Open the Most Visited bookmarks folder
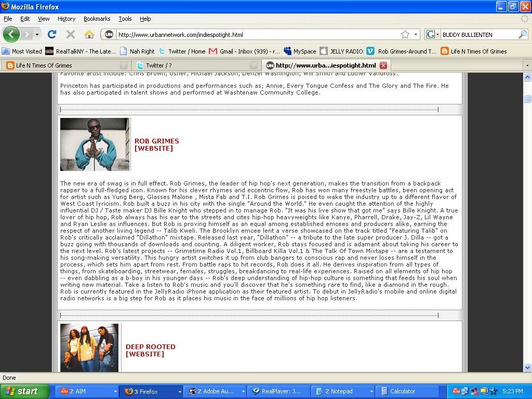Viewport: 532px width, 399px height. click(22, 51)
